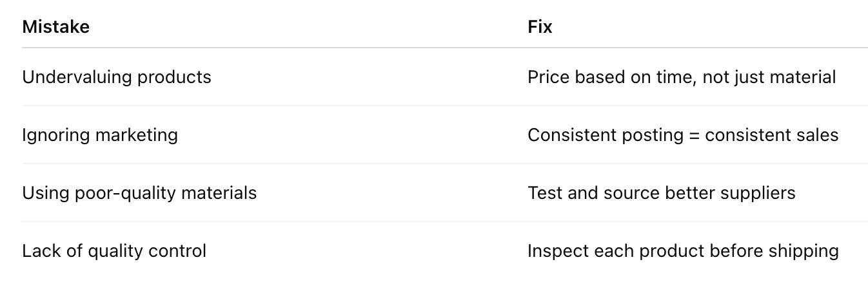868x291 pixels.
Task: Click the Fix column header
Action: [x=540, y=27]
